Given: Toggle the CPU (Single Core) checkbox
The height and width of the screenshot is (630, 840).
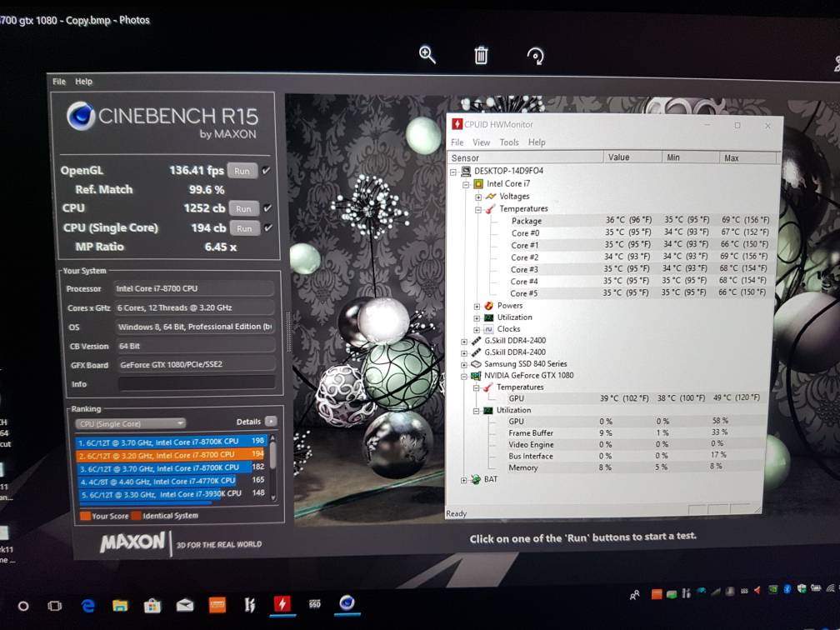Looking at the screenshot, I should click(267, 227).
